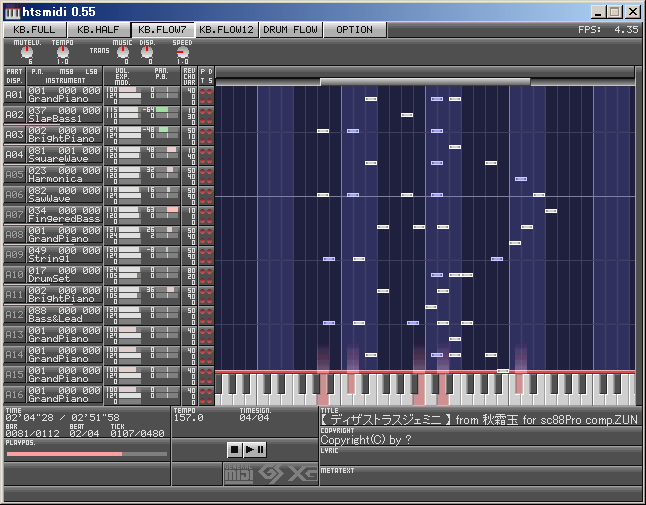Click the MUTELV. knob
This screenshot has height=505, width=646.
pyautogui.click(x=27, y=52)
